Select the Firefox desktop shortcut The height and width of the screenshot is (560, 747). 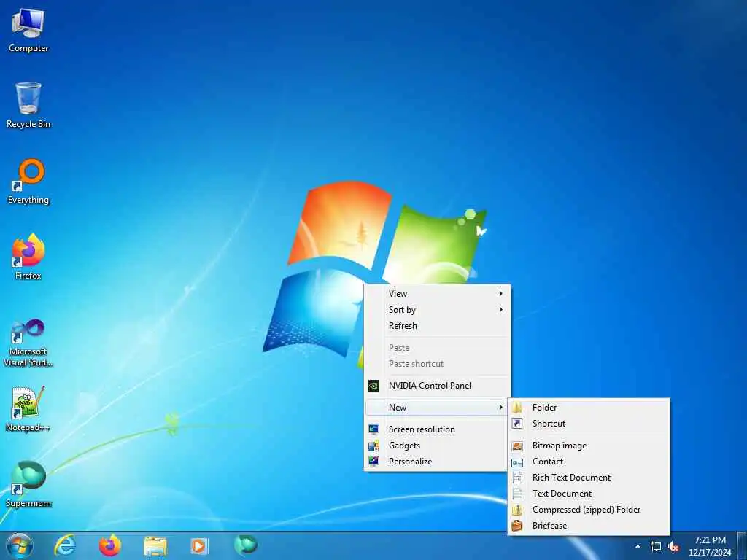pyautogui.click(x=28, y=257)
